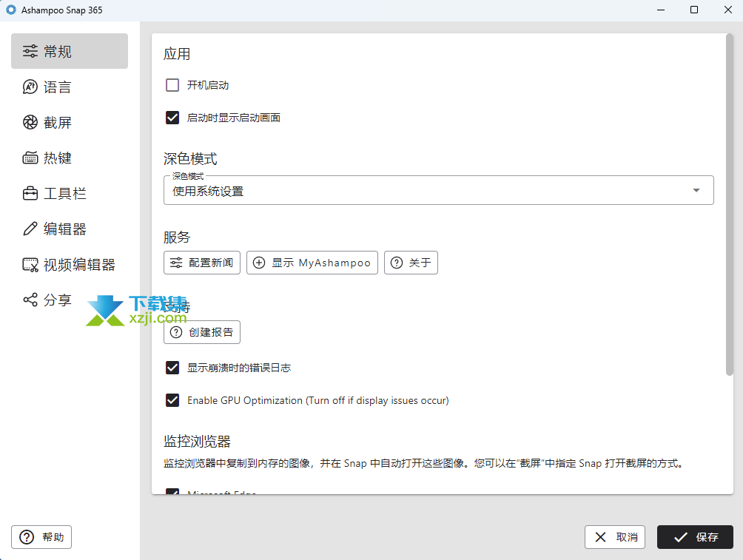
Task: Cancel changes with 取消 button
Action: point(614,537)
